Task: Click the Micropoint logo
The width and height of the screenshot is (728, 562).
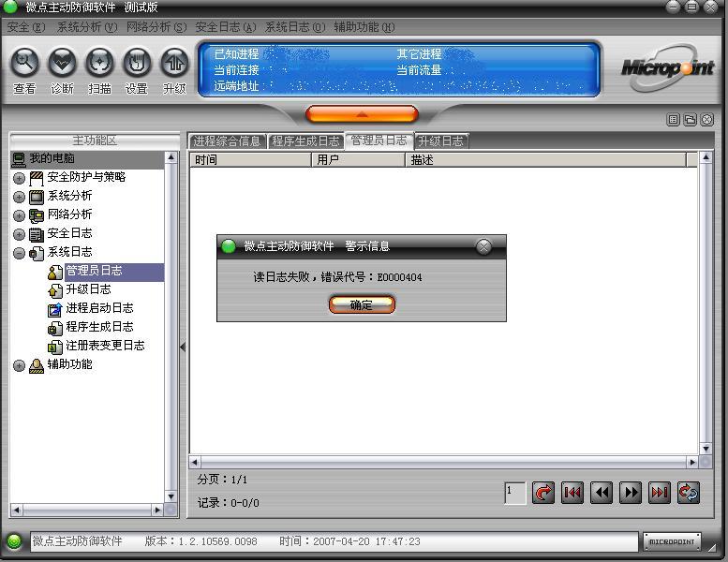Action: [x=668, y=68]
